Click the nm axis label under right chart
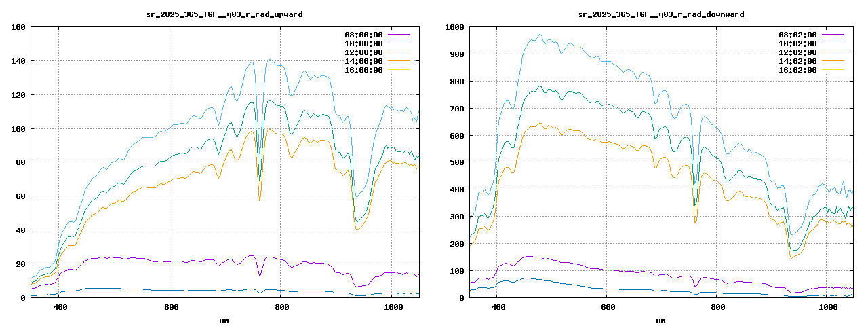This screenshot has width=868, height=326. pyautogui.click(x=660, y=319)
